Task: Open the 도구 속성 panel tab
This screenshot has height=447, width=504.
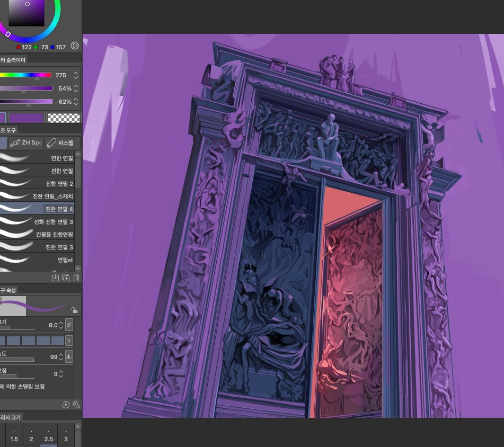Action: 8,290
